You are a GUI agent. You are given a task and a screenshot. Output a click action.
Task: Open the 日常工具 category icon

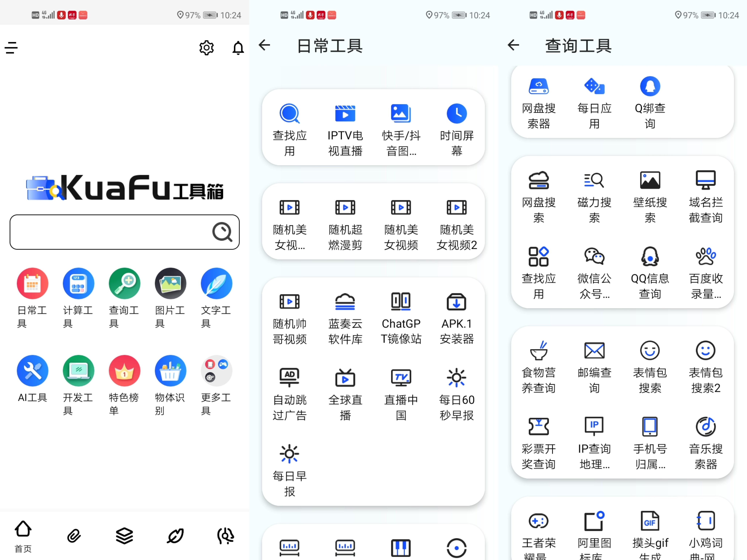(32, 283)
